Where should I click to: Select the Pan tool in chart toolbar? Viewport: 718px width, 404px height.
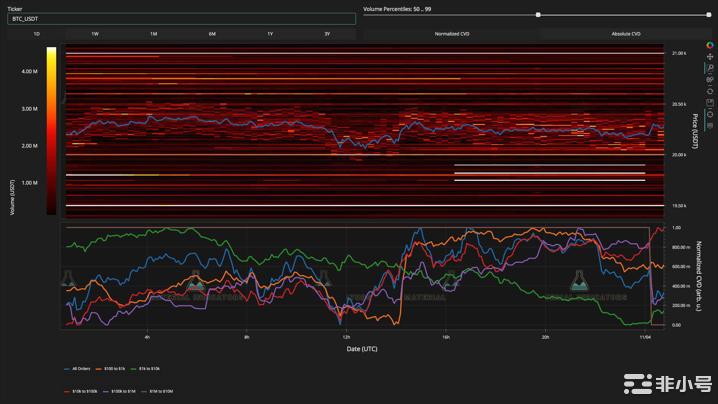click(x=709, y=56)
